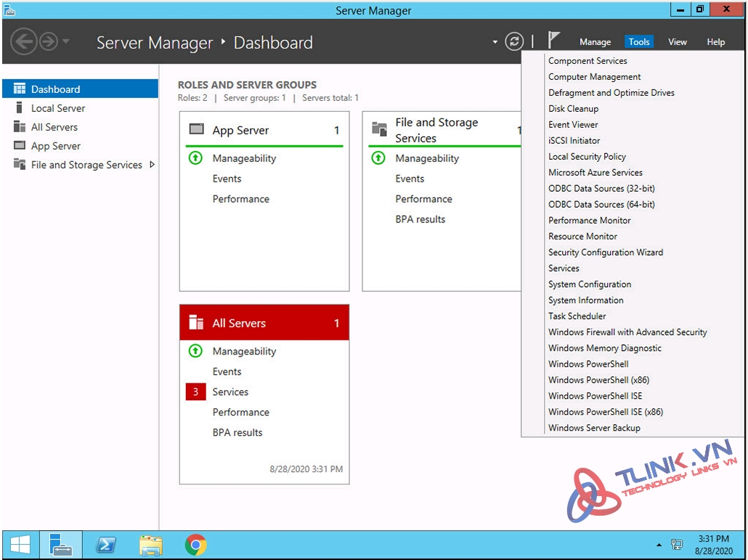Click the All Servers red tile header
748x560 pixels.
(264, 323)
